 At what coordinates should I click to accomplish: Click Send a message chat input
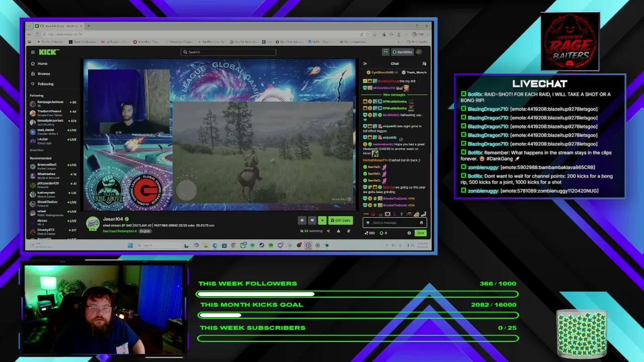point(394,223)
